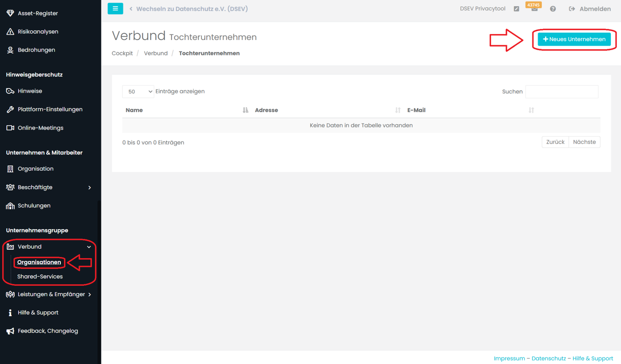The width and height of the screenshot is (621, 364).
Task: Open Plattform-Einstellungen menu entry
Action: point(51,110)
